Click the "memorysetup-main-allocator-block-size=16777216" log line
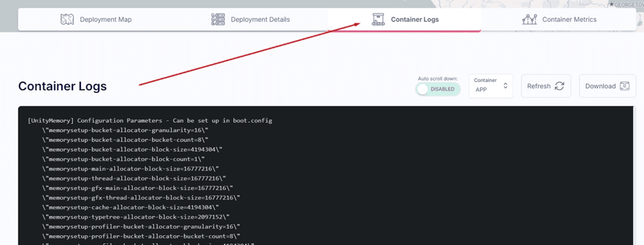This screenshot has width=644, height=245. pos(130,168)
